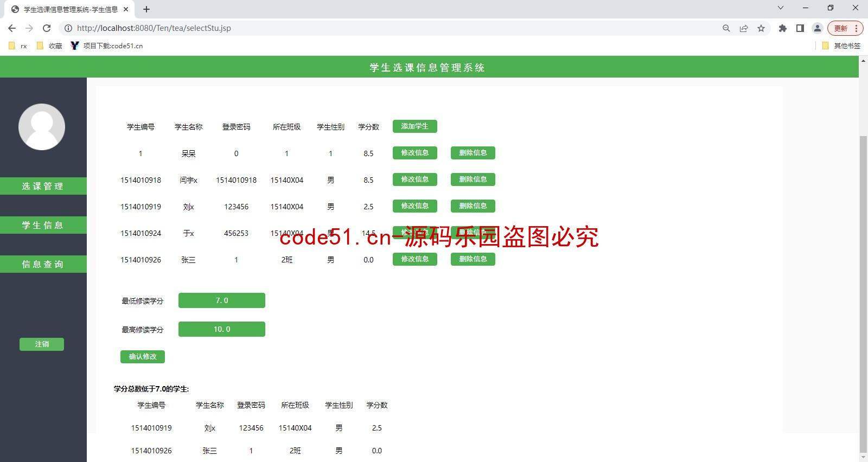Open the 项目下载:code51.cn bookmark
This screenshot has width=868, height=462.
pyautogui.click(x=107, y=46)
